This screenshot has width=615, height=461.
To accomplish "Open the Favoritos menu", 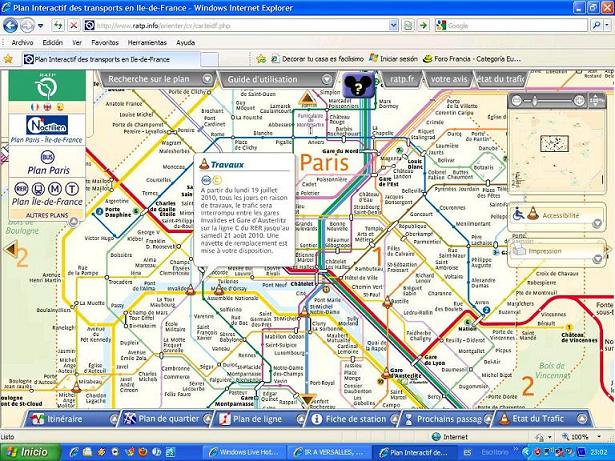I will click(105, 42).
